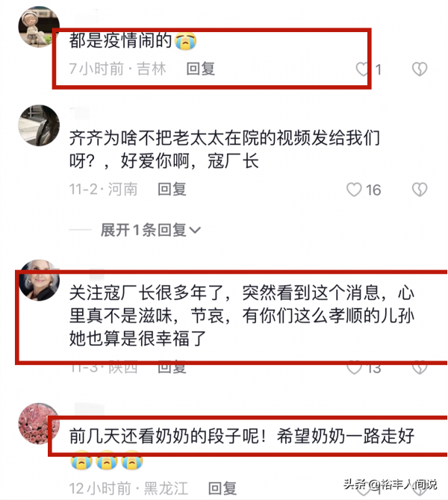
Task: Like the Henan comment showing 16 likes
Action: pyautogui.click(x=354, y=190)
